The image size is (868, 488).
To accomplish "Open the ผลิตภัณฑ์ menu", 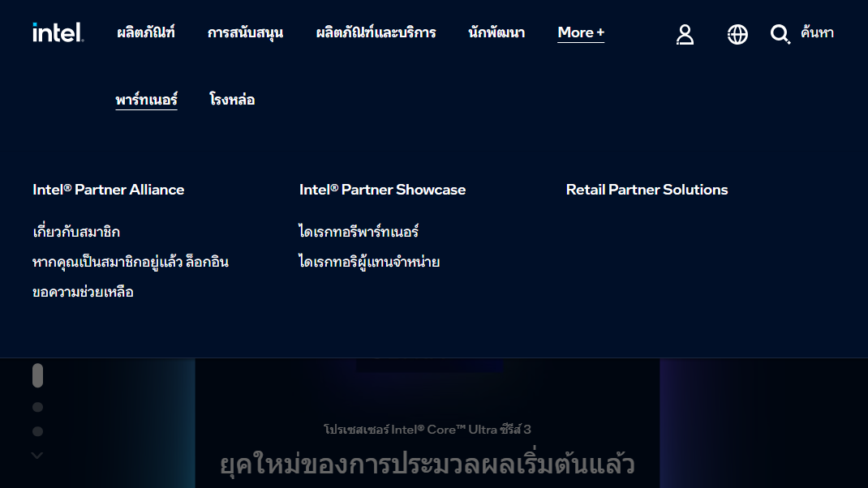I will [145, 32].
